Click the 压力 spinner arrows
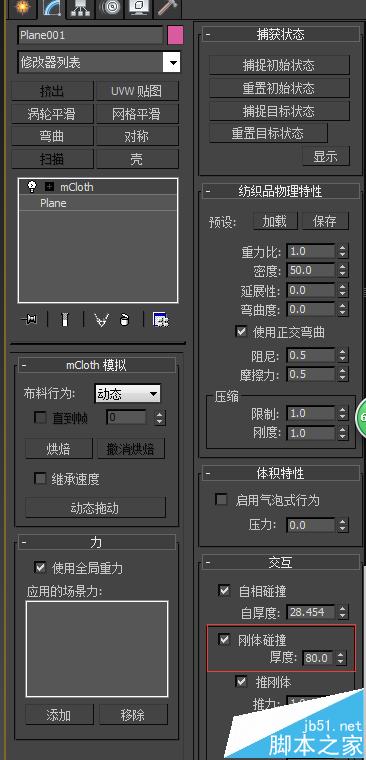 pyautogui.click(x=343, y=525)
